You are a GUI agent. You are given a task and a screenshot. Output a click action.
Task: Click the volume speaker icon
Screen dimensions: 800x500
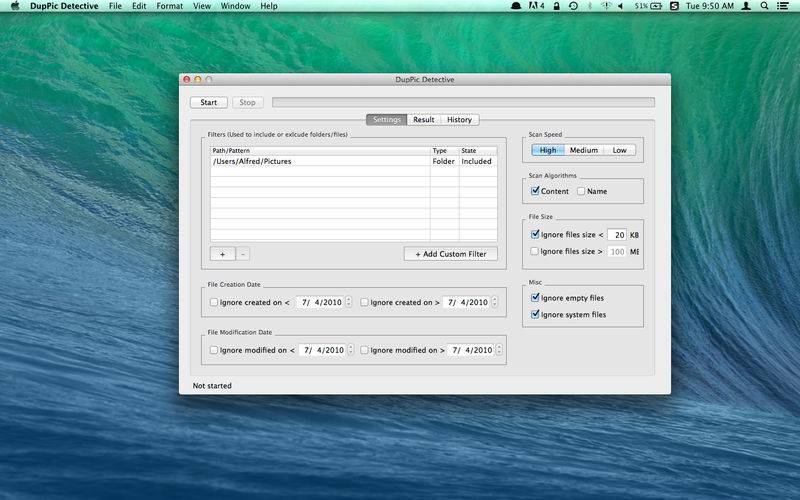pyautogui.click(x=620, y=6)
